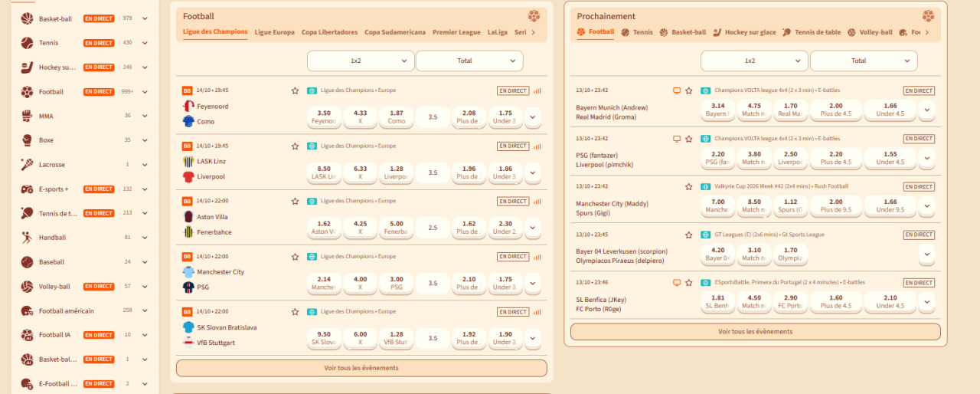The image size is (980, 394).
Task: Click the Baseball icon in sidebar
Action: 27,262
